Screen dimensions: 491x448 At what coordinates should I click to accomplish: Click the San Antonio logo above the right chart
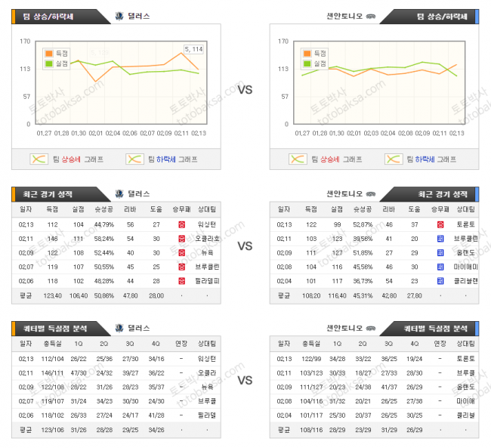pos(370,16)
